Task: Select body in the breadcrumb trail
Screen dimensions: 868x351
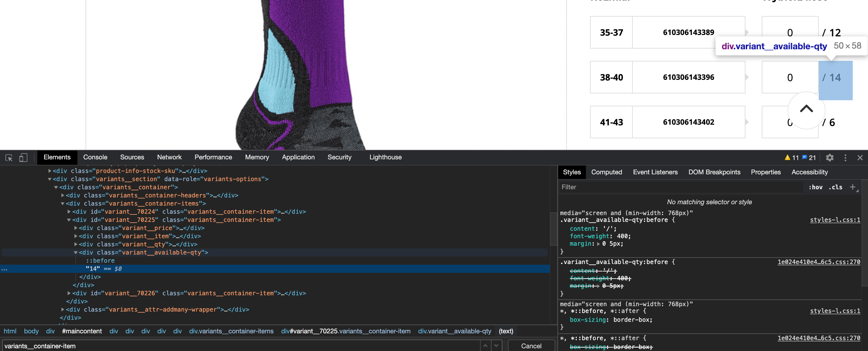Action: 31,331
